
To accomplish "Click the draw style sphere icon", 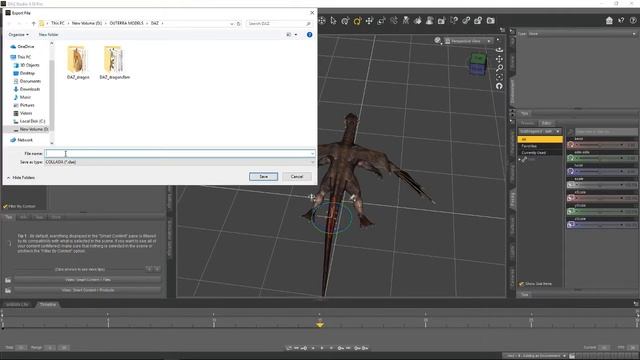I will tap(438, 40).
